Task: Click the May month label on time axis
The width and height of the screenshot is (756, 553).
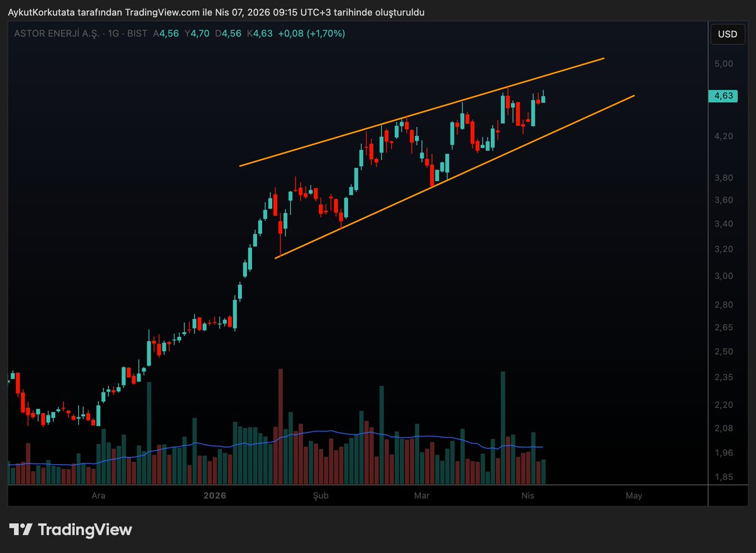Action: pyautogui.click(x=634, y=496)
